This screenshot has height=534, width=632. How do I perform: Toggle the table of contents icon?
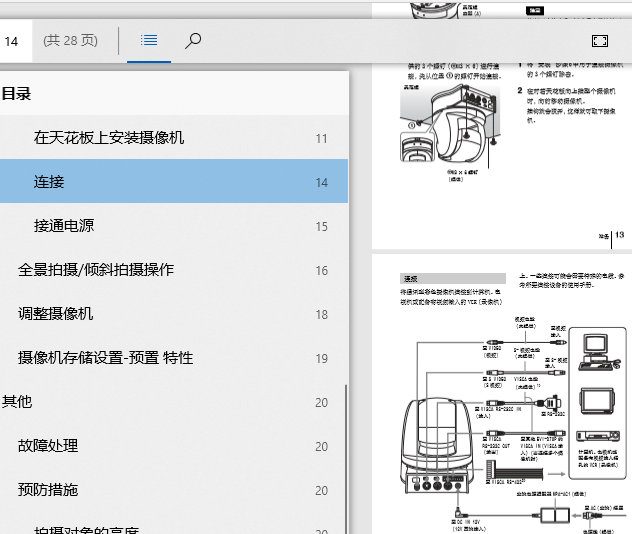pos(149,41)
